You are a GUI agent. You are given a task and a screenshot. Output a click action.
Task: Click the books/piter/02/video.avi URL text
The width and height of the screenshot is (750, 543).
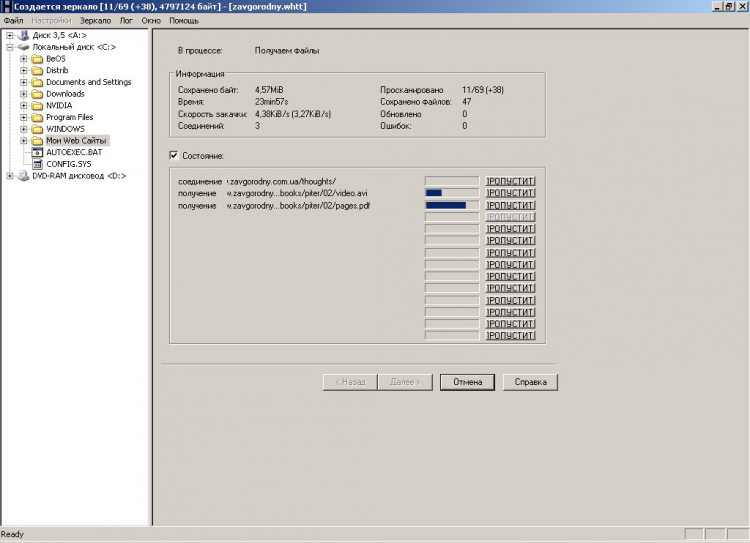[297, 193]
